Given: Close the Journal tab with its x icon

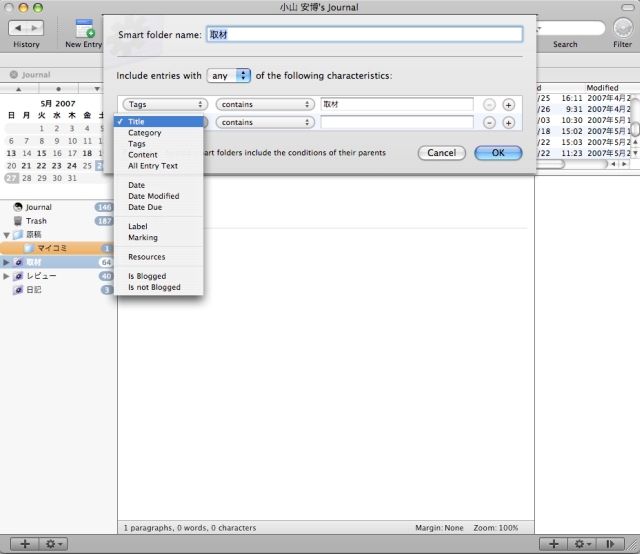Looking at the screenshot, I should tap(14, 75).
